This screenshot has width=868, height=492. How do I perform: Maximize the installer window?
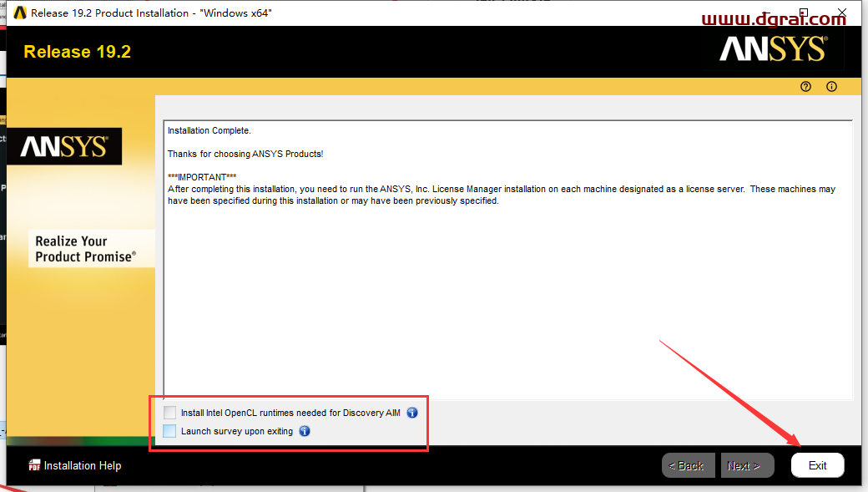point(804,13)
